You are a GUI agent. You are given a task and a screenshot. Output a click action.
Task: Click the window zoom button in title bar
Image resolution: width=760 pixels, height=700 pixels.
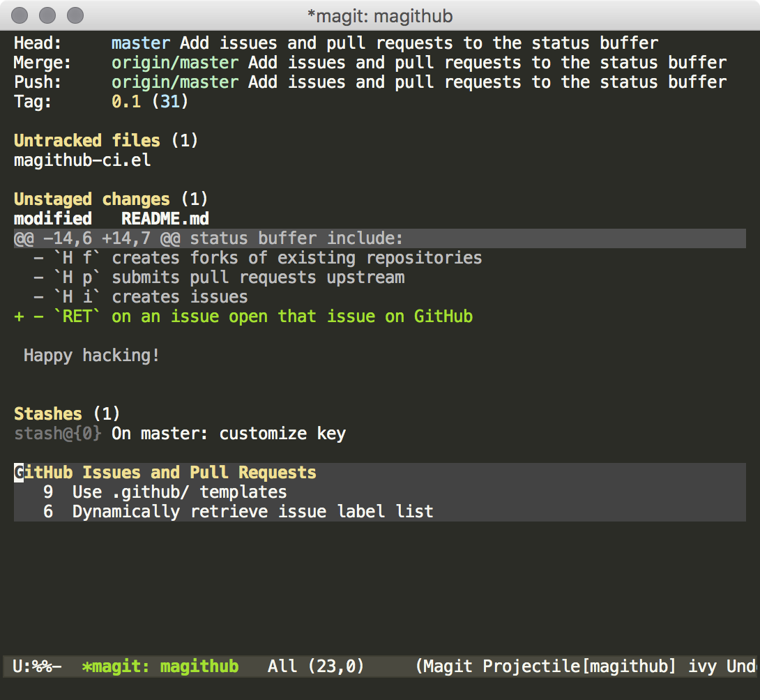tap(75, 15)
